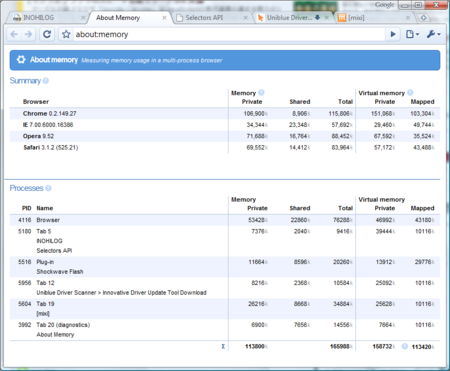This screenshot has width=450, height=371.
Task: Click the help icon beside Memory header
Action: (261, 92)
